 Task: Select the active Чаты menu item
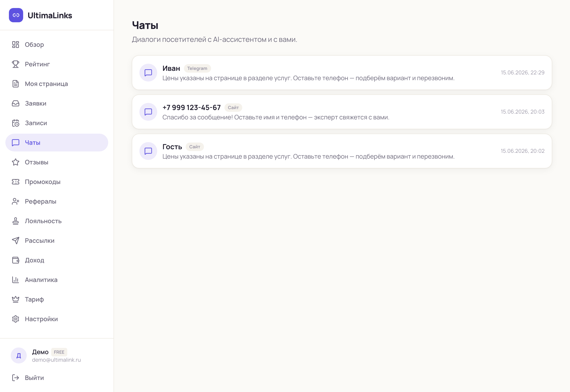click(57, 143)
